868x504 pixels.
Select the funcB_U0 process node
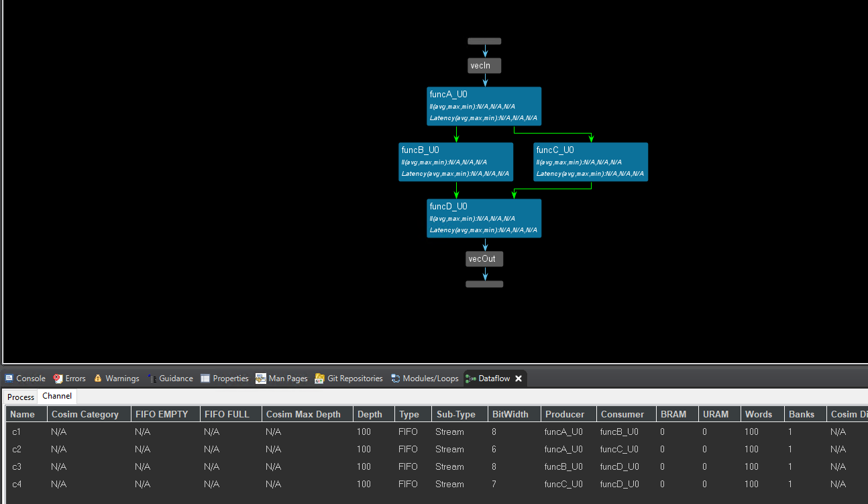[455, 162]
